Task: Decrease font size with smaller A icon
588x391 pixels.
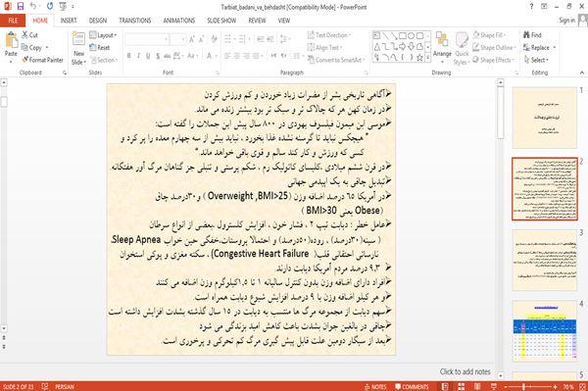Action: tap(201, 39)
